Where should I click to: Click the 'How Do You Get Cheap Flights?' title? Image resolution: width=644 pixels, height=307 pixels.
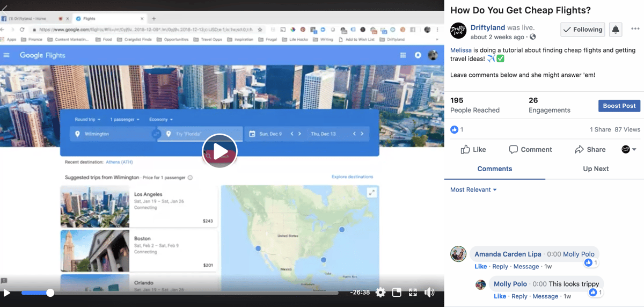tap(521, 10)
